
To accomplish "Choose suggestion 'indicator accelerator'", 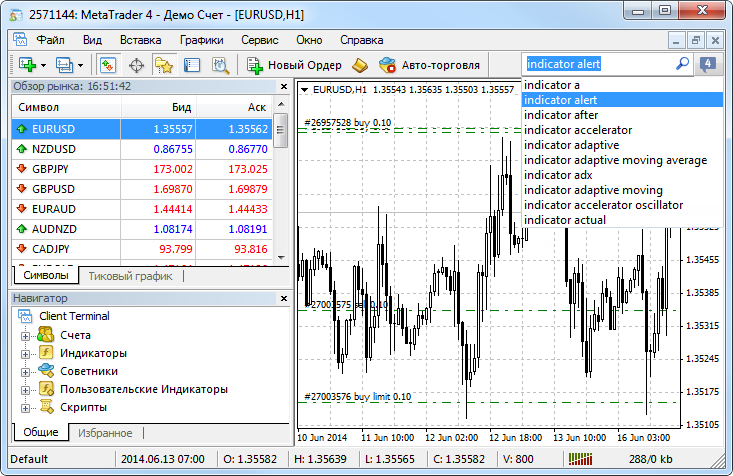I will (622, 130).
